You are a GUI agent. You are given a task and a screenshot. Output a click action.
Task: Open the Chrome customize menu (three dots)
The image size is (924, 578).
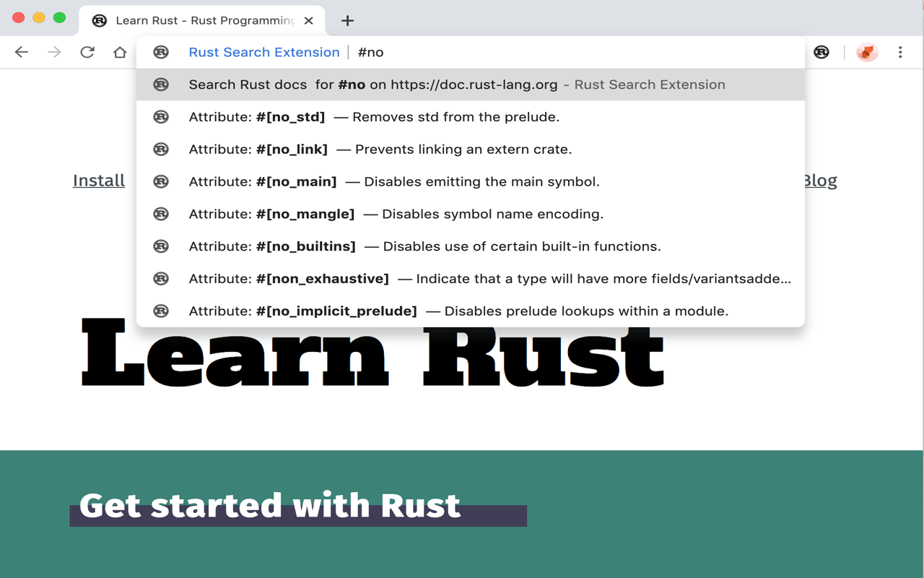[900, 52]
